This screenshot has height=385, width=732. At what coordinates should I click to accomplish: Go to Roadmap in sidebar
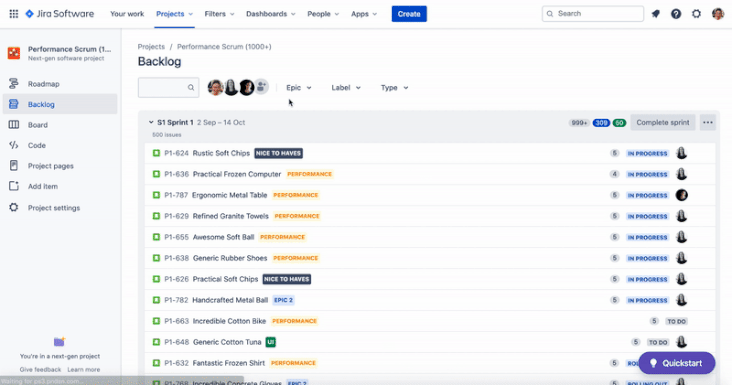43,84
